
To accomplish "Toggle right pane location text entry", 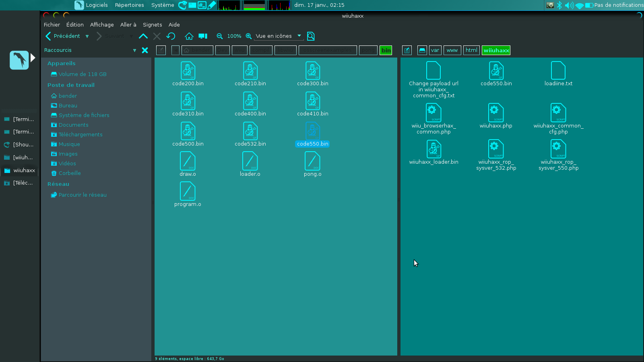I will (x=407, y=50).
